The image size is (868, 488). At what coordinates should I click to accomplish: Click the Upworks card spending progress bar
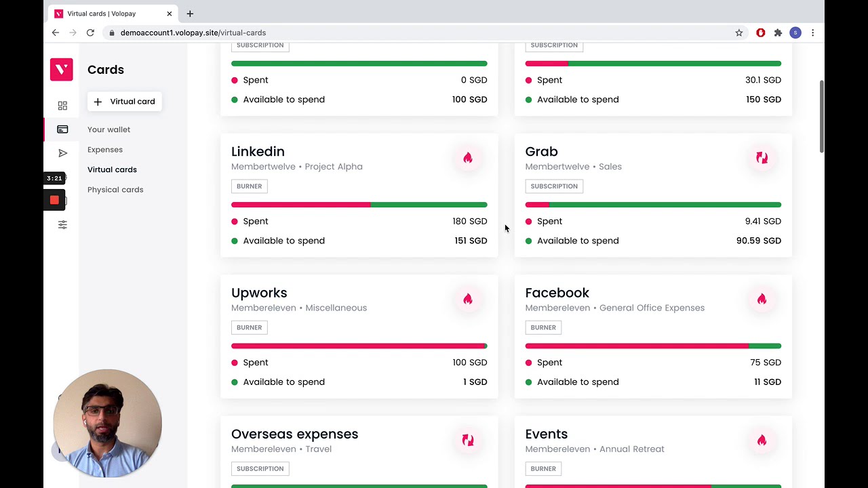coord(359,346)
